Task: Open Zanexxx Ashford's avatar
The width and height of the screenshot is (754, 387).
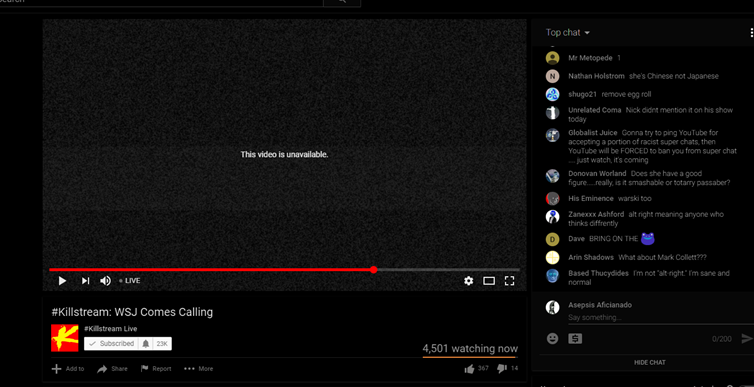Action: (x=553, y=217)
